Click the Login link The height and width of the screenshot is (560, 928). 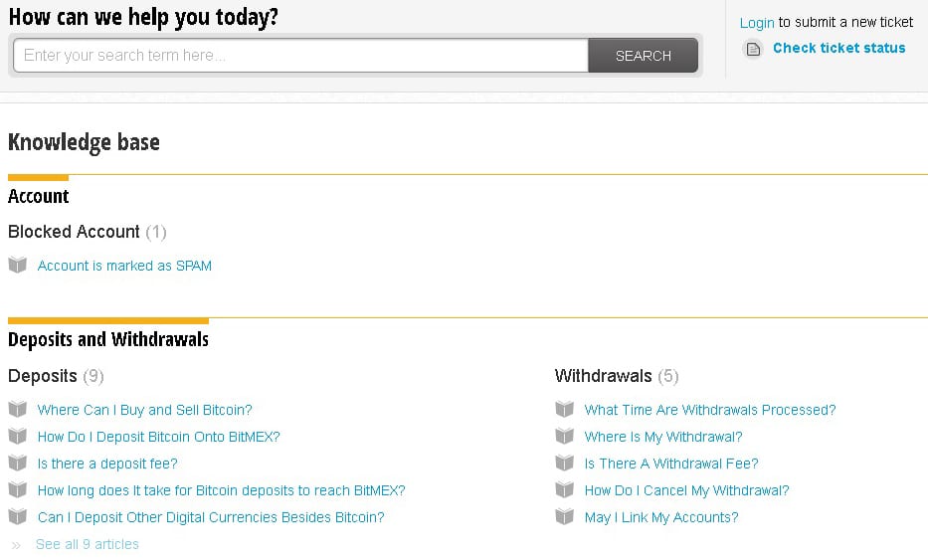[756, 22]
